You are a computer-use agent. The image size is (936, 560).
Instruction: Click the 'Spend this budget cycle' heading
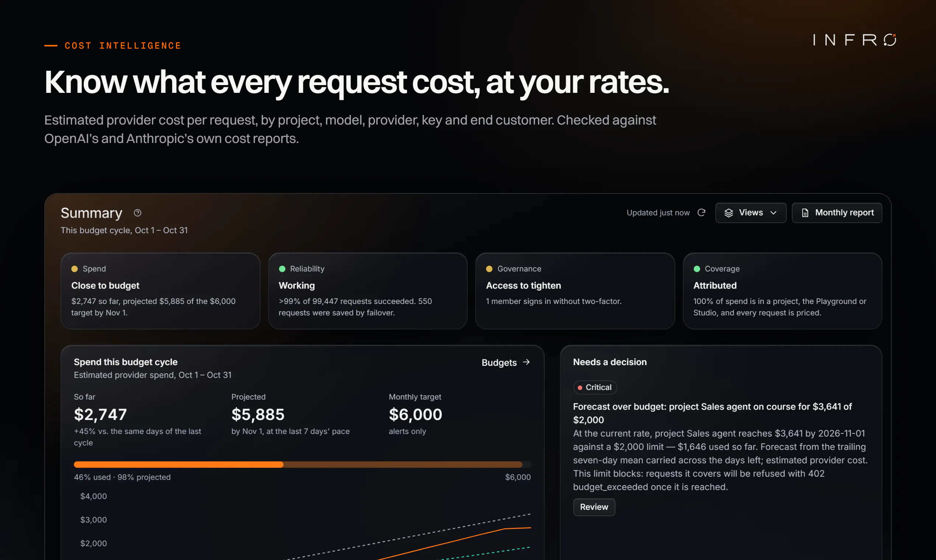tap(126, 362)
